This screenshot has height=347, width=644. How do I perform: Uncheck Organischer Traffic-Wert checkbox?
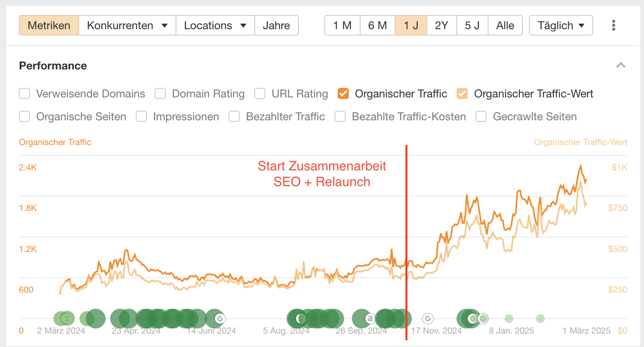pyautogui.click(x=462, y=94)
